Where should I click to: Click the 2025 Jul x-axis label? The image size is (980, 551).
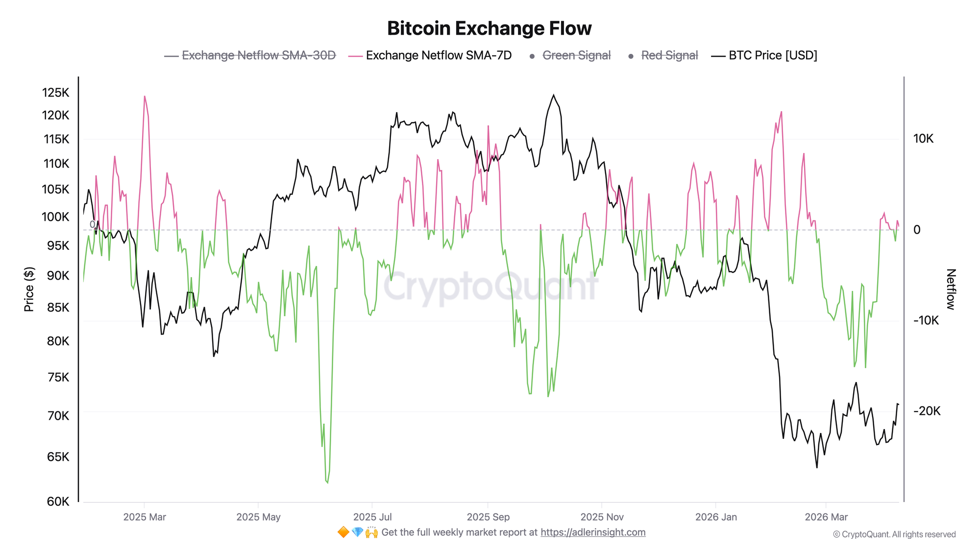click(x=372, y=517)
